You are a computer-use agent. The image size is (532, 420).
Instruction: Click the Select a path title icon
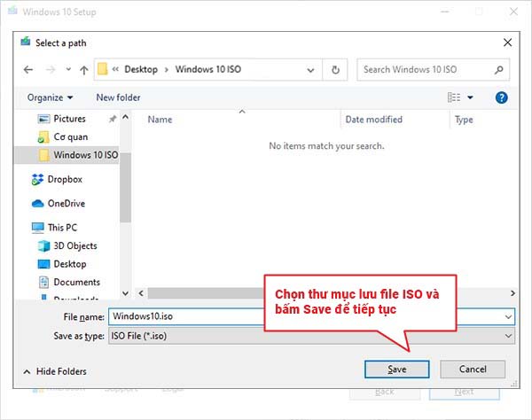coord(26,42)
